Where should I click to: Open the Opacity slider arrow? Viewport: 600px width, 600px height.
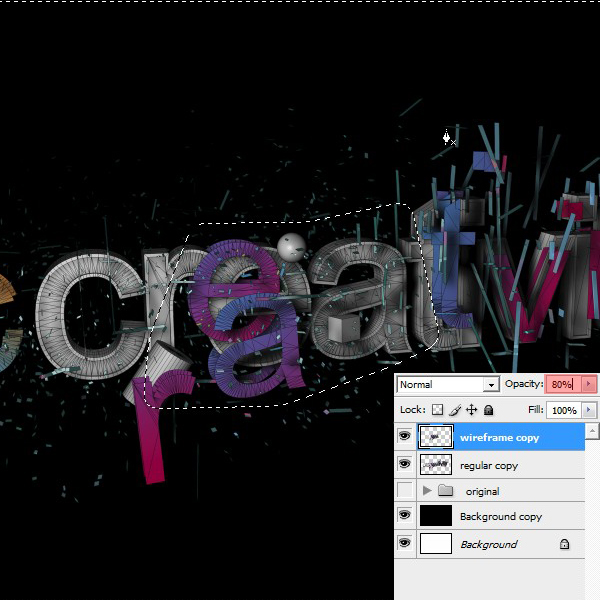point(589,384)
